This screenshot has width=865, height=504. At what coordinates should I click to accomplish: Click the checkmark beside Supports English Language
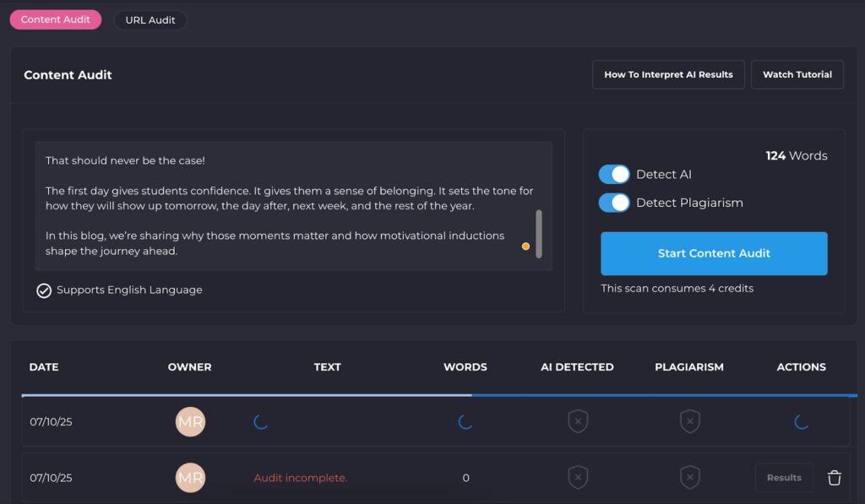pos(44,290)
